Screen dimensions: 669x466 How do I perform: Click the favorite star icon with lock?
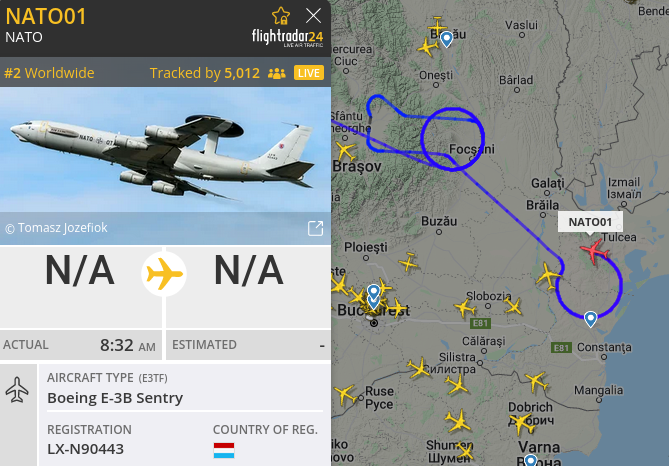pyautogui.click(x=281, y=16)
